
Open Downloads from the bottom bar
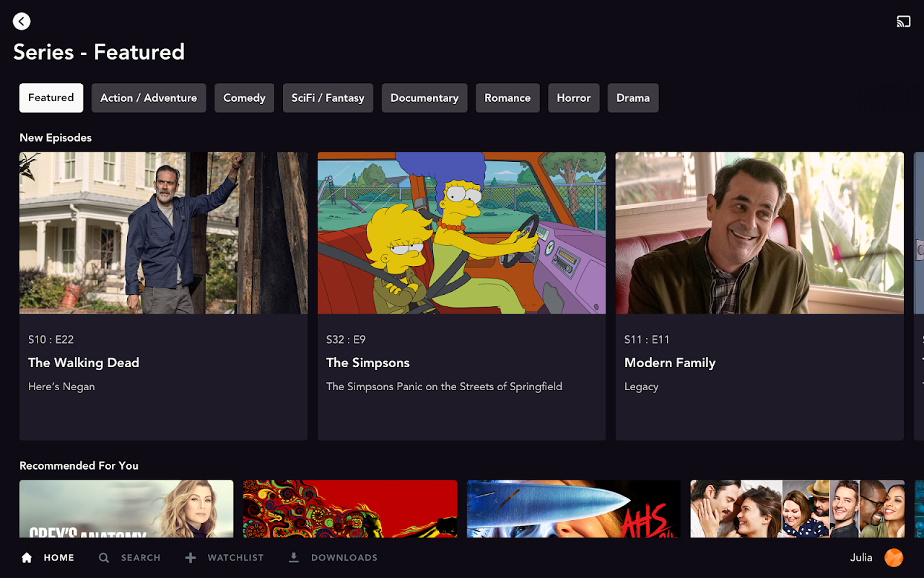[332, 557]
